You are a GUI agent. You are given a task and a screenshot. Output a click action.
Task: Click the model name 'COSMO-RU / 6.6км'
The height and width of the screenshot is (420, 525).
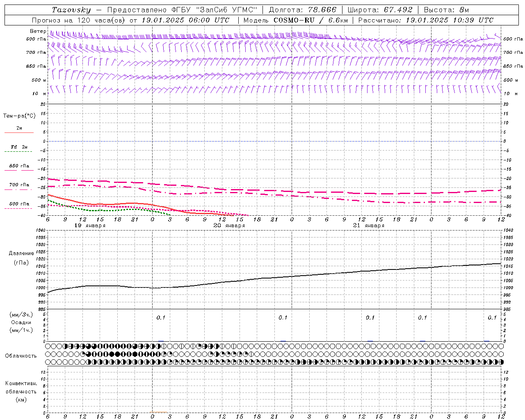pos(310,20)
